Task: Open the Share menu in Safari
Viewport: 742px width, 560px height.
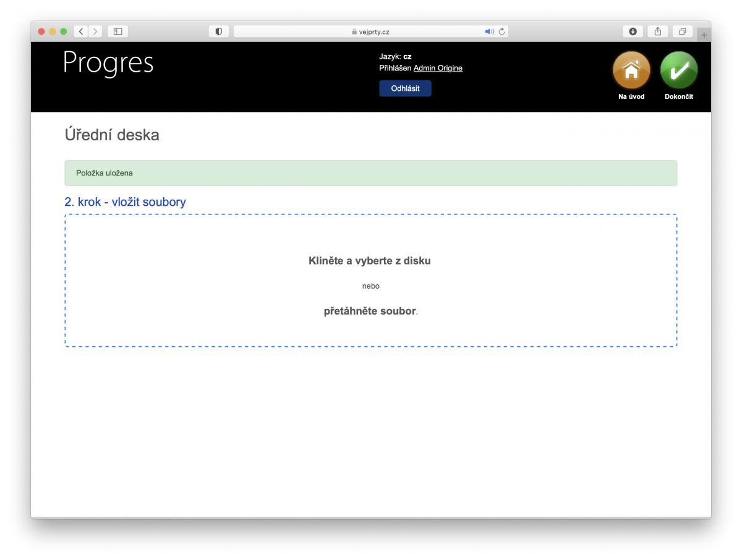Action: (658, 32)
